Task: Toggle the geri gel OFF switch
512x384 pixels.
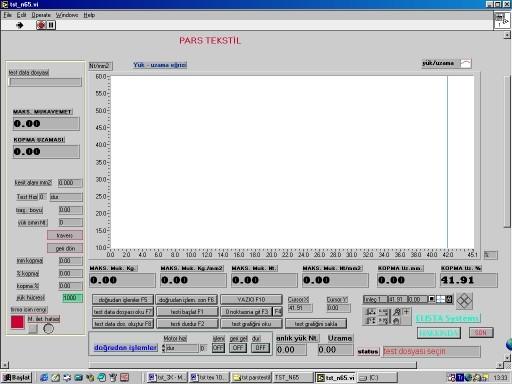Action: pos(238,348)
